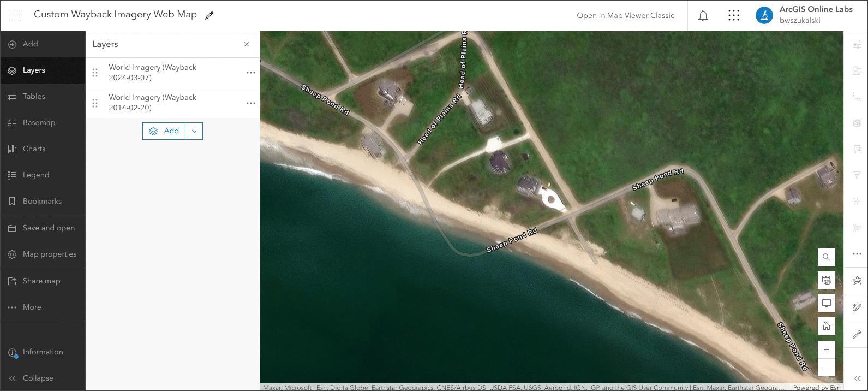
Task: Open options for Wayback 2024-03-07 layer
Action: (251, 73)
